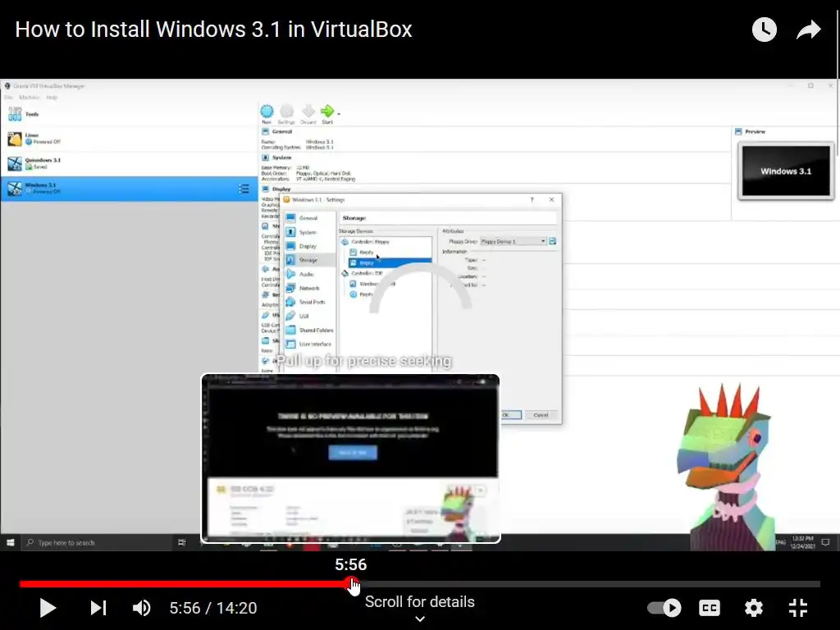Viewport: 840px width, 630px height.
Task: Open the list menu icon on Windows 3.1 row
Action: [244, 189]
